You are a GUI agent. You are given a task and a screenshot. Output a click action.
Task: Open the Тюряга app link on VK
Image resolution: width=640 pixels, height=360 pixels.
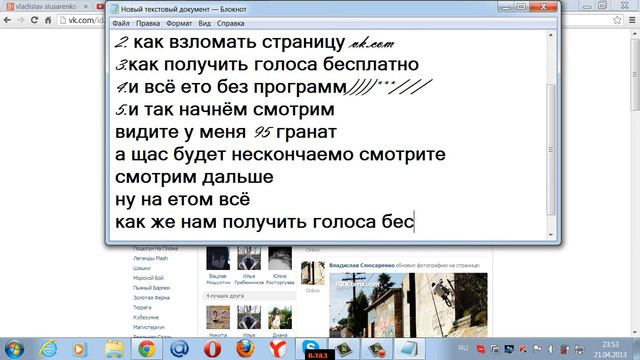142,307
